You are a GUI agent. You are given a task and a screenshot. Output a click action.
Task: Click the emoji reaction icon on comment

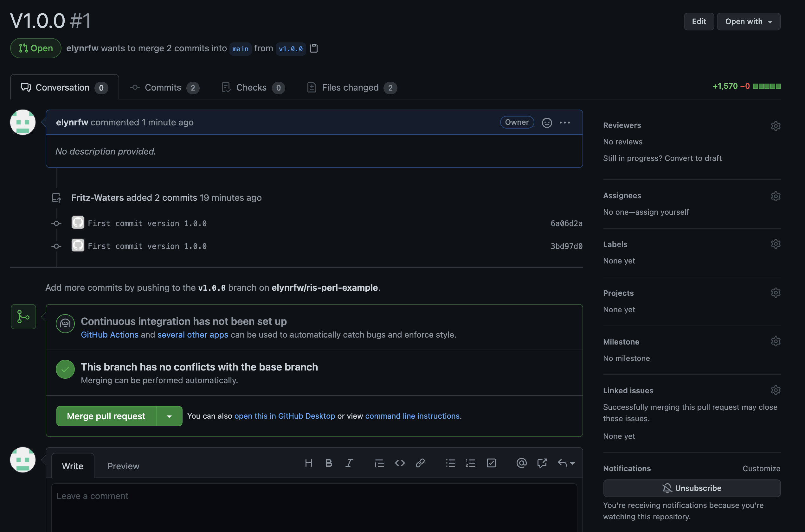point(547,122)
